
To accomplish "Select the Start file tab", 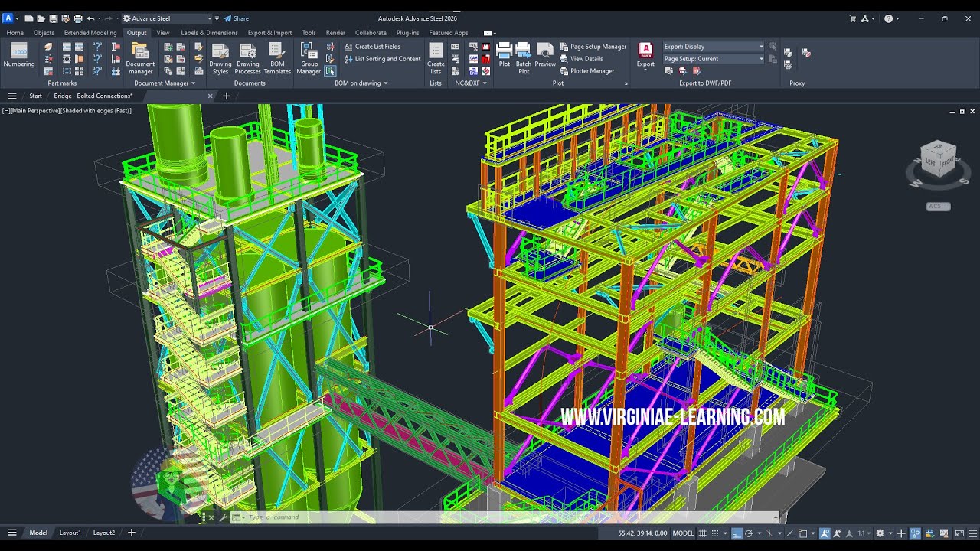I will coord(35,96).
